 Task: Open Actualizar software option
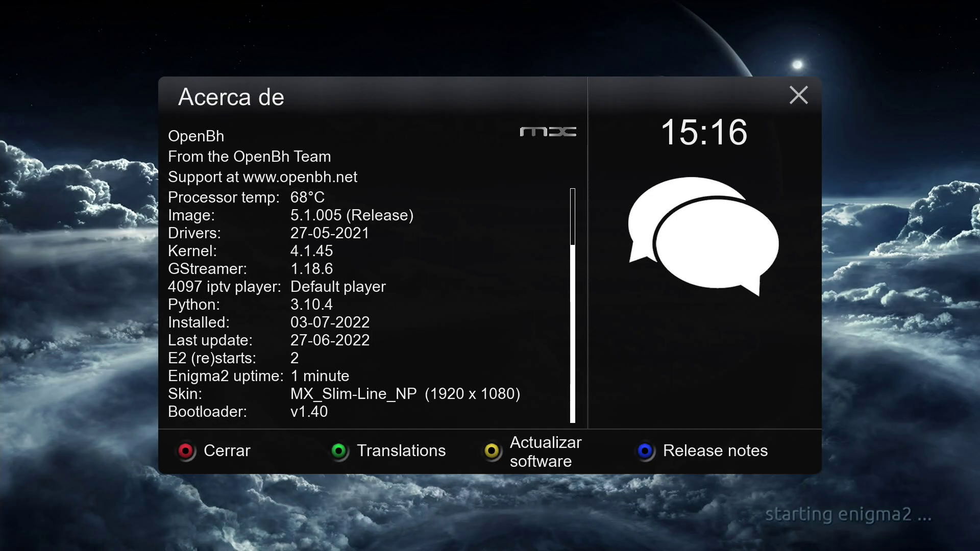545,452
